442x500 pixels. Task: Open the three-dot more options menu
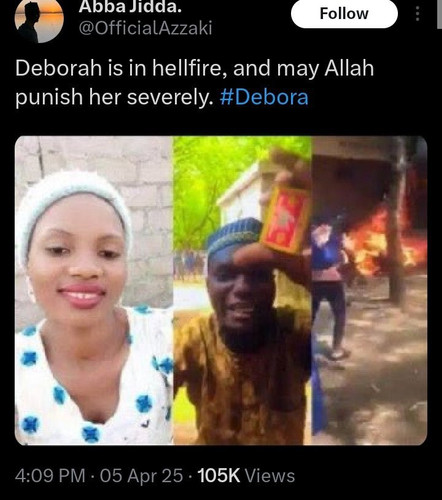(x=417, y=14)
